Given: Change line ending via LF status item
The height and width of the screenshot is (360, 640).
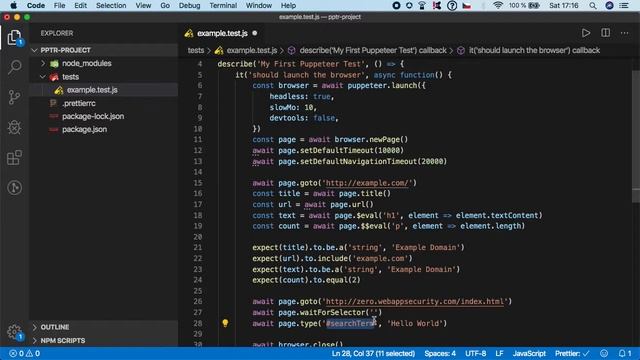Looking at the screenshot, I should (x=499, y=353).
